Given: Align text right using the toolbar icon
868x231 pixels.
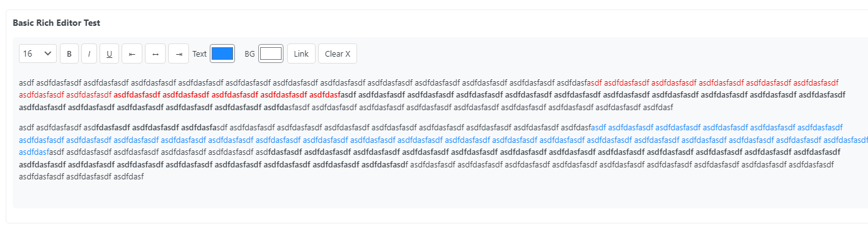Looking at the screenshot, I should [179, 54].
